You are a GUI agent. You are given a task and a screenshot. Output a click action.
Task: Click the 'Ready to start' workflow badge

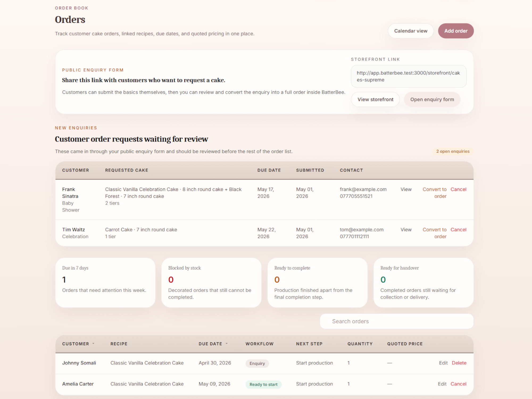263,384
